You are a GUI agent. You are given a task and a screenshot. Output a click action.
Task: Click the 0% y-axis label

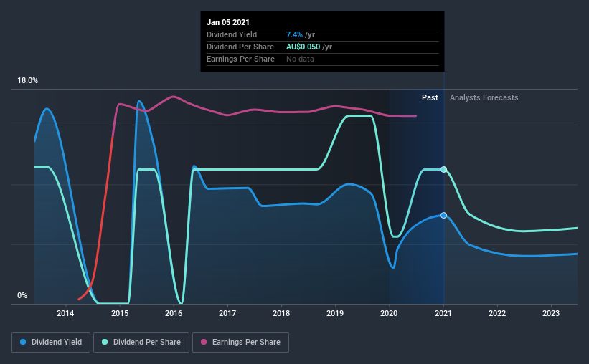click(x=22, y=296)
